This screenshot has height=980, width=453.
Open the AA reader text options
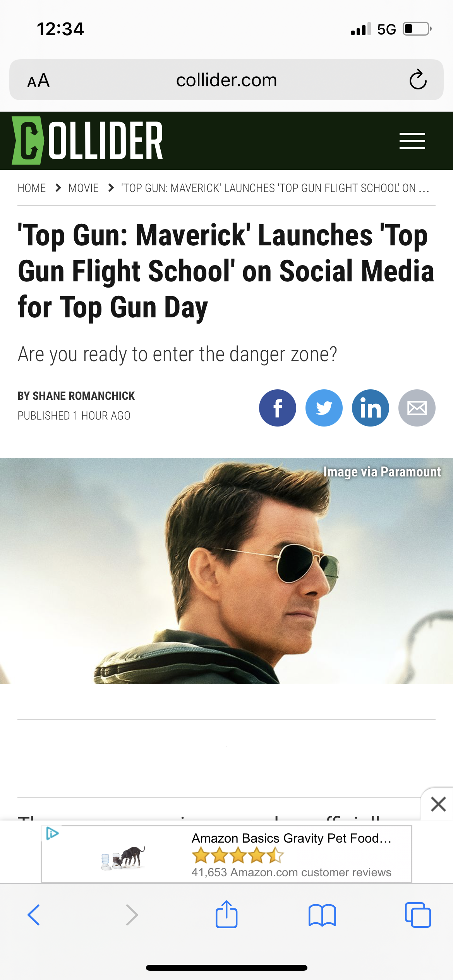tap(38, 81)
